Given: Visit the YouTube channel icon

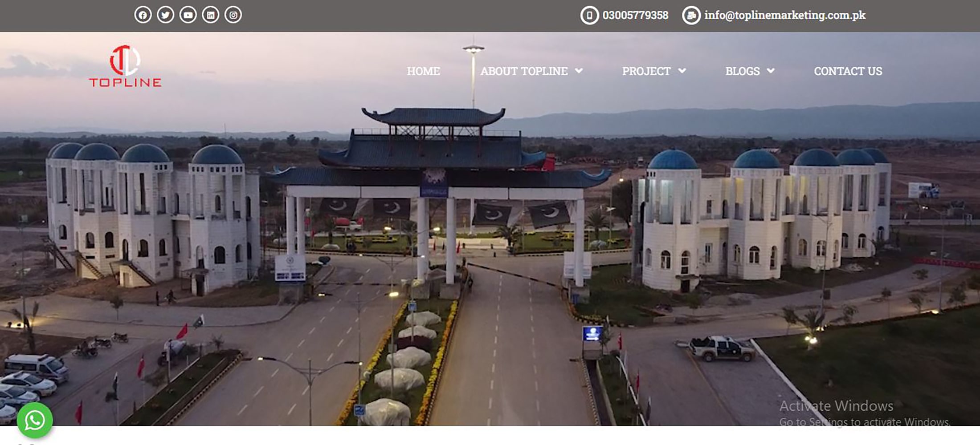Looking at the screenshot, I should [x=188, y=15].
